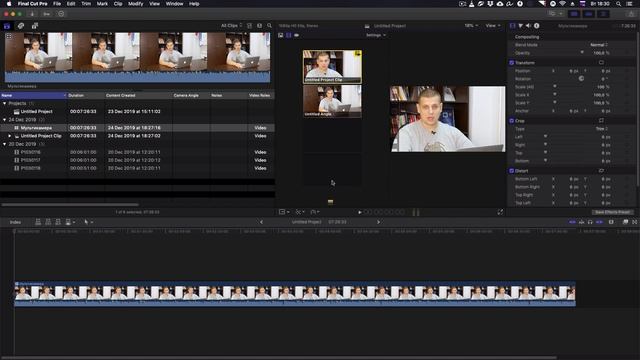Screen dimensions: 640x360
Task: Click Connect clip to primary storyline icon
Action: coord(38,222)
